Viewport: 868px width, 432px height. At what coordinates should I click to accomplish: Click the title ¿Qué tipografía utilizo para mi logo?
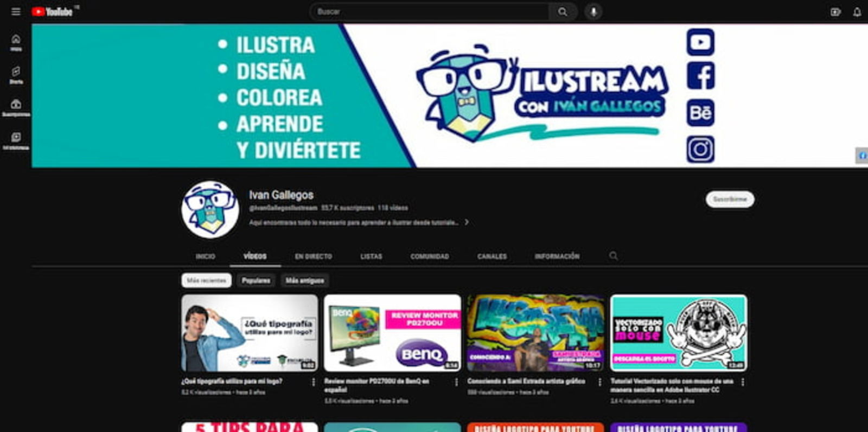232,381
